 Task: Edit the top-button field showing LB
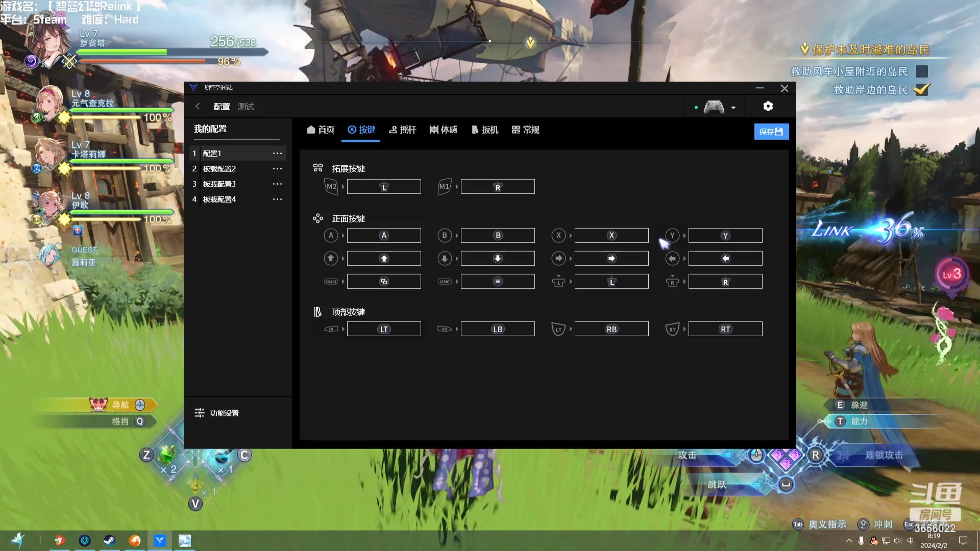point(498,329)
